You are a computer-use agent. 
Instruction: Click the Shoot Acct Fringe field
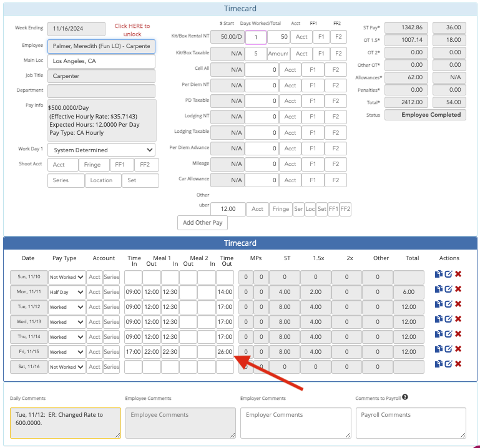pyautogui.click(x=94, y=165)
